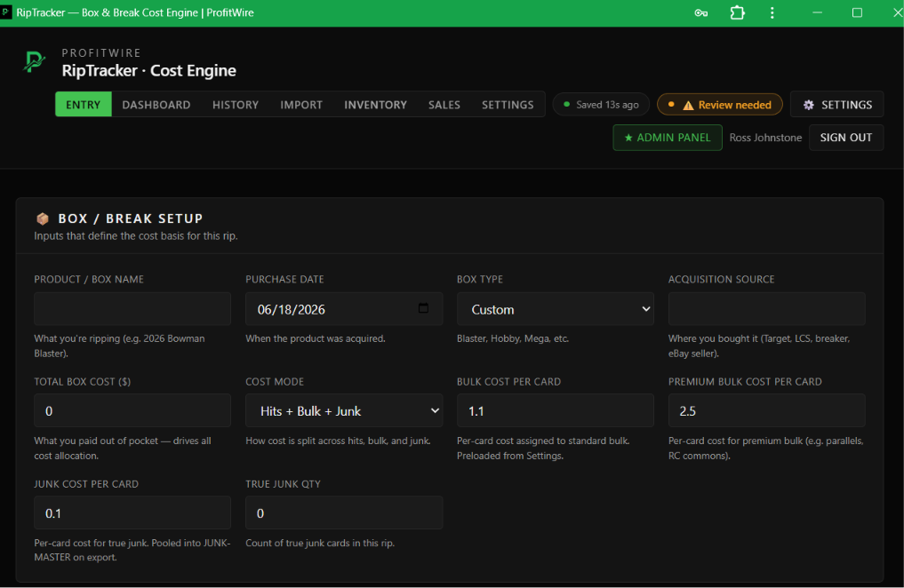Click the password key icon in title bar

click(x=700, y=12)
